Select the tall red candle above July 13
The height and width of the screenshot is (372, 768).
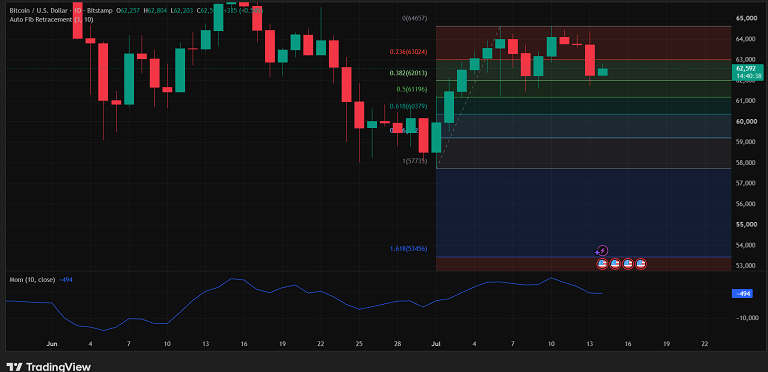(x=590, y=60)
